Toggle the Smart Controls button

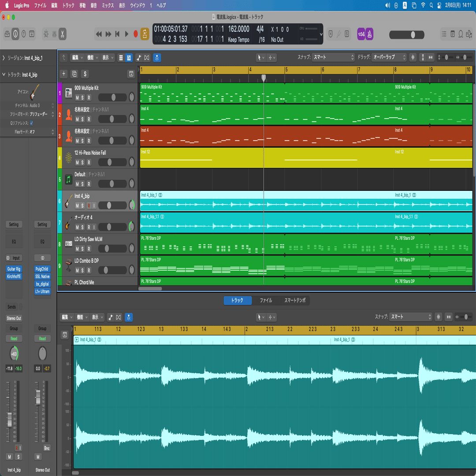[46, 34]
